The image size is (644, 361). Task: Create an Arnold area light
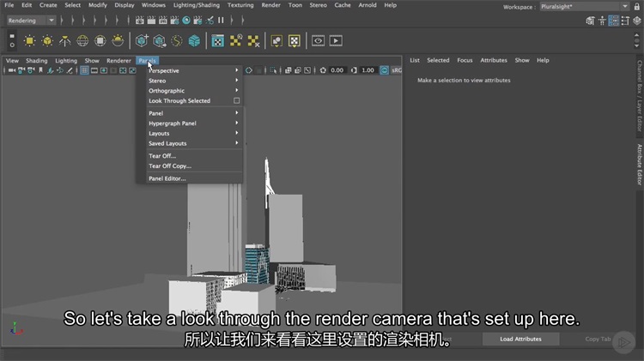[x=100, y=40]
